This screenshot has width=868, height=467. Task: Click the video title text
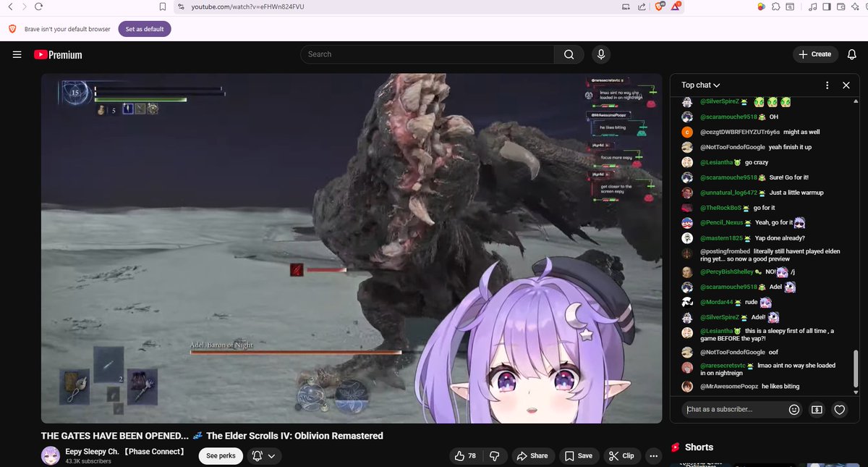coord(212,436)
